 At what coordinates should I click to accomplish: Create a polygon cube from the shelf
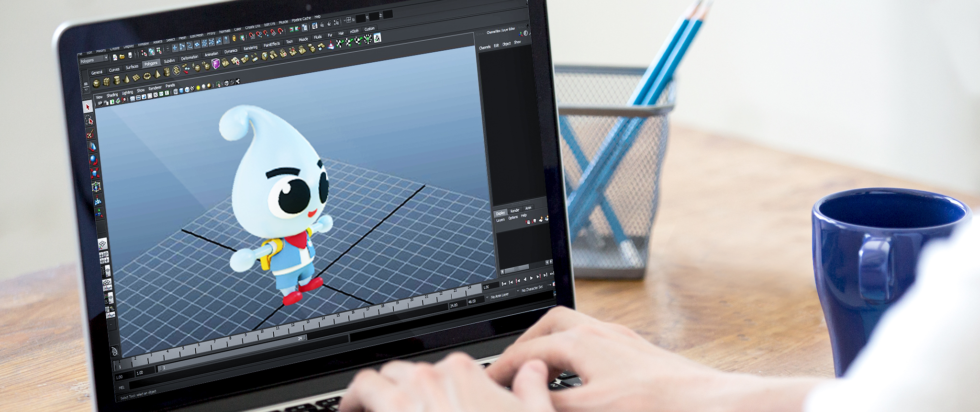click(107, 82)
